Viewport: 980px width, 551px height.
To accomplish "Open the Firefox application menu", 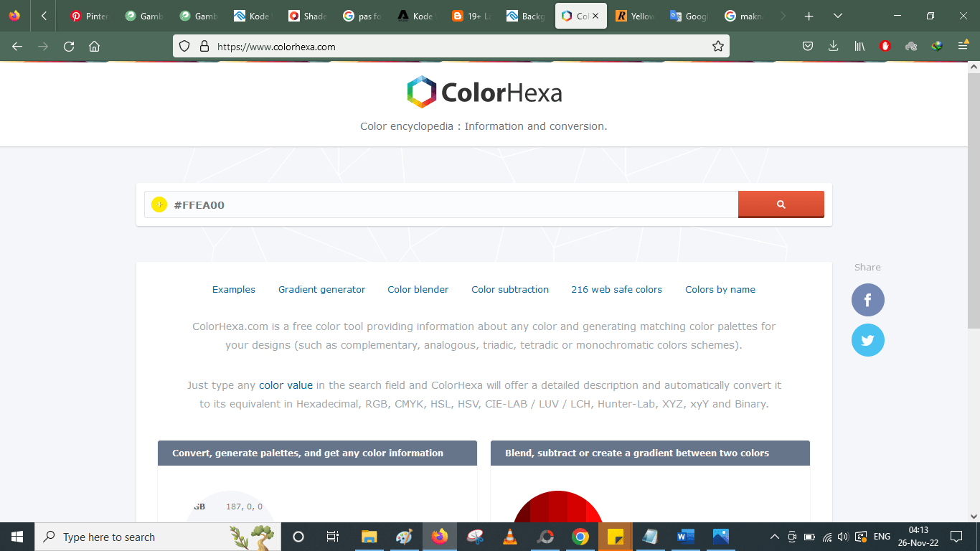I will [963, 47].
